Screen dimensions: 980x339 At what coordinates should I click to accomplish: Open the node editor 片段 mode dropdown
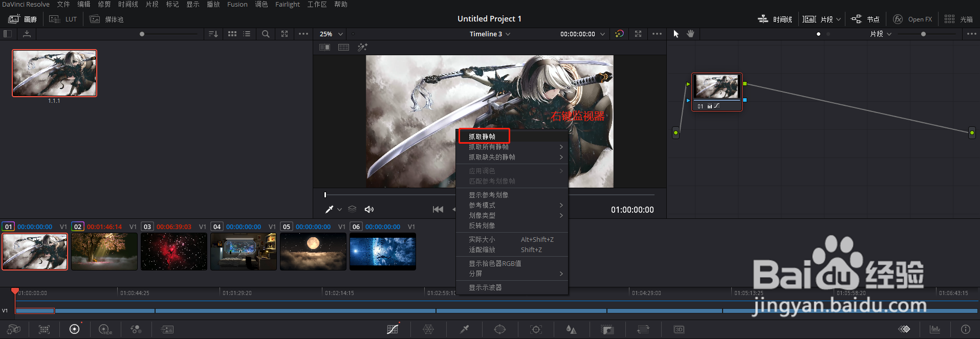click(x=881, y=34)
